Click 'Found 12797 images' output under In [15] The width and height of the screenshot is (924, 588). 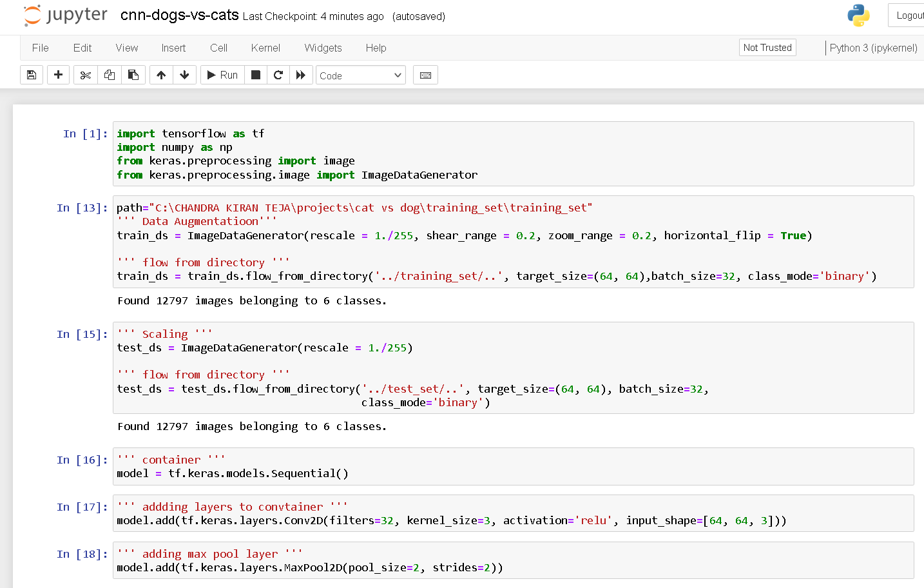click(x=252, y=426)
